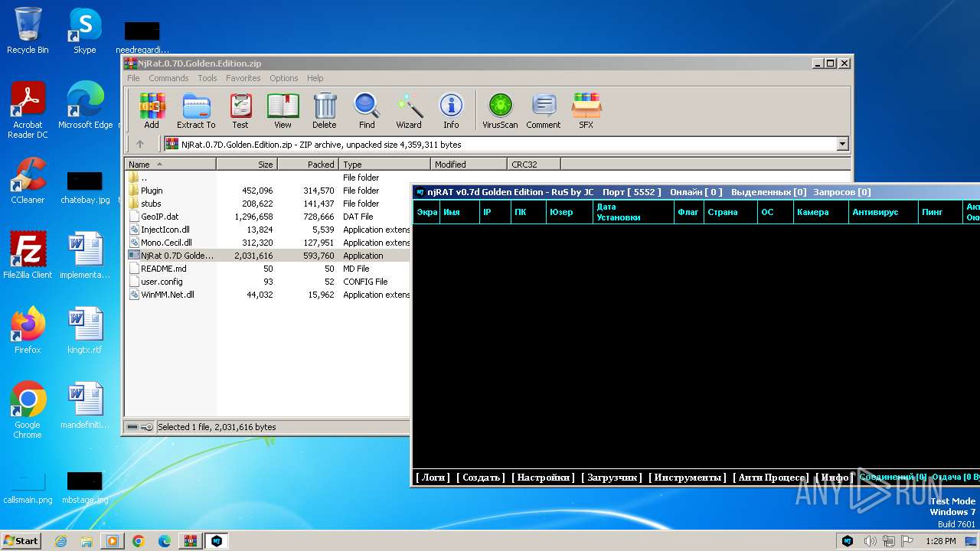Select kingtx.rtf desktop file
Image resolution: width=980 pixels, height=551 pixels.
pos(84,331)
